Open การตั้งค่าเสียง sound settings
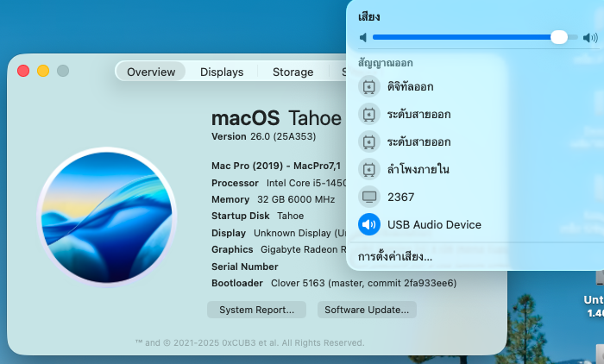Image resolution: width=604 pixels, height=364 pixels. [395, 256]
